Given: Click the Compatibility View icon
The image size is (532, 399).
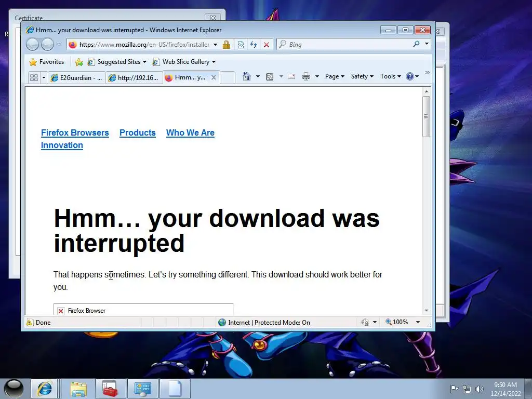Looking at the screenshot, I should pyautogui.click(x=241, y=45).
